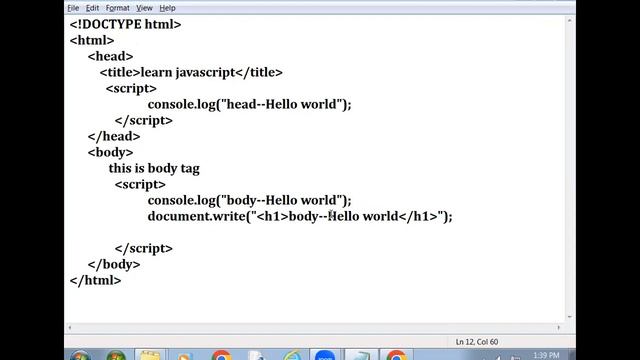The width and height of the screenshot is (640, 360).
Task: Open the Windows Start orb
Action: coord(80,355)
